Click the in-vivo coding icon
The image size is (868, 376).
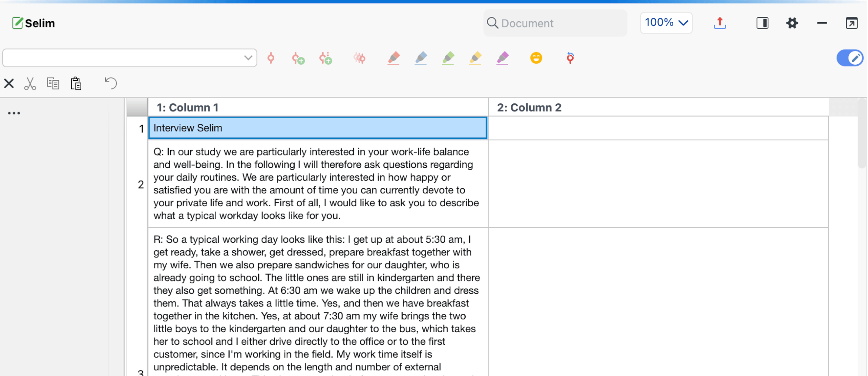tap(325, 58)
